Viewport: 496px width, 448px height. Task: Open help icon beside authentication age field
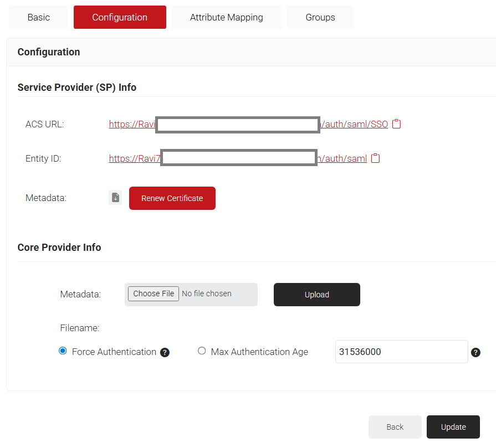click(475, 352)
